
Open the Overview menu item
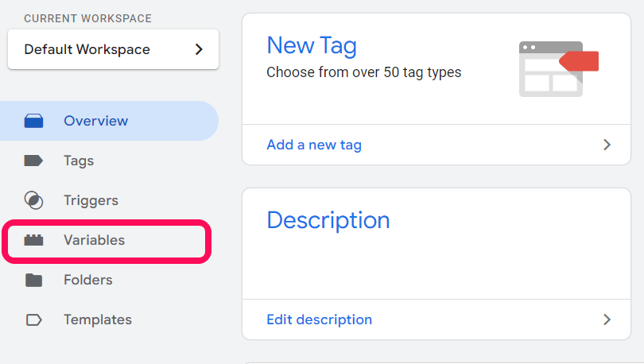coord(95,121)
